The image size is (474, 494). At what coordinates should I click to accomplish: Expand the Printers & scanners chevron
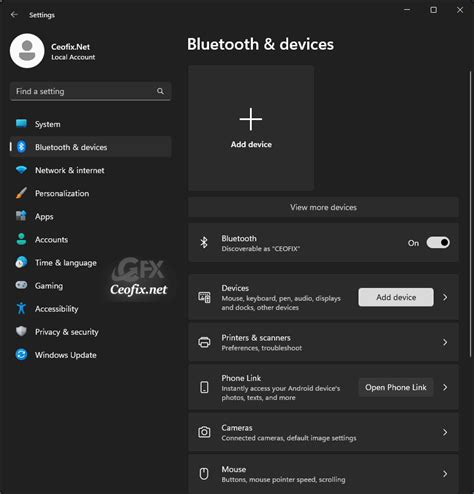click(x=445, y=342)
